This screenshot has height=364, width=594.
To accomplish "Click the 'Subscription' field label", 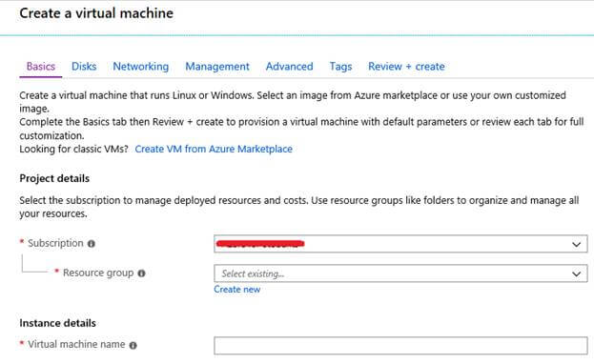I will coord(55,243).
